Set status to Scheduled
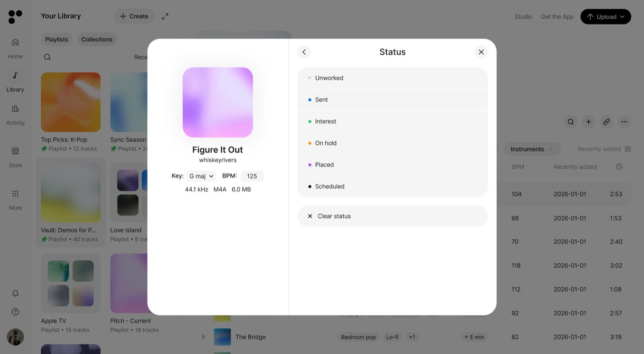 click(393, 186)
